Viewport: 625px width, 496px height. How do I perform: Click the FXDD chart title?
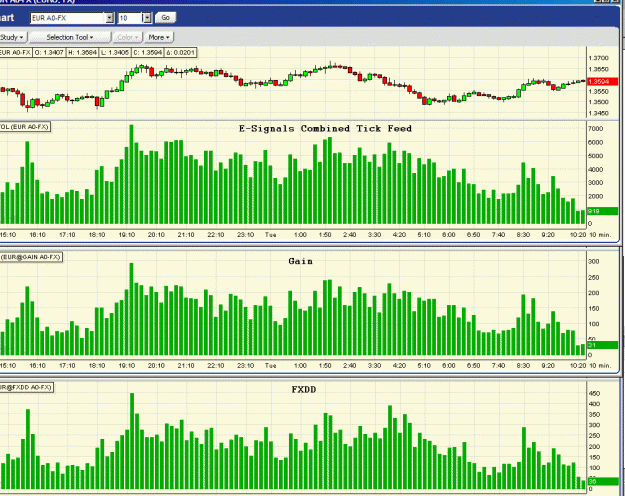coord(304,390)
